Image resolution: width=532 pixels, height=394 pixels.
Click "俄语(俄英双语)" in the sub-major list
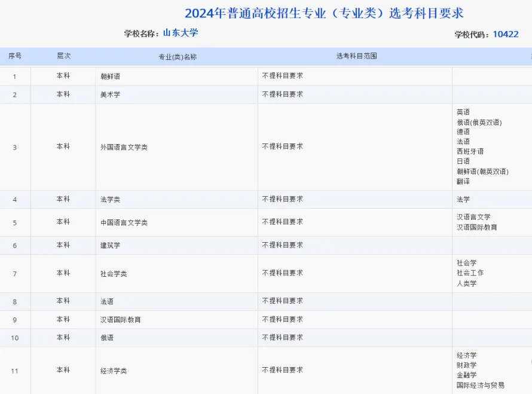coord(479,122)
